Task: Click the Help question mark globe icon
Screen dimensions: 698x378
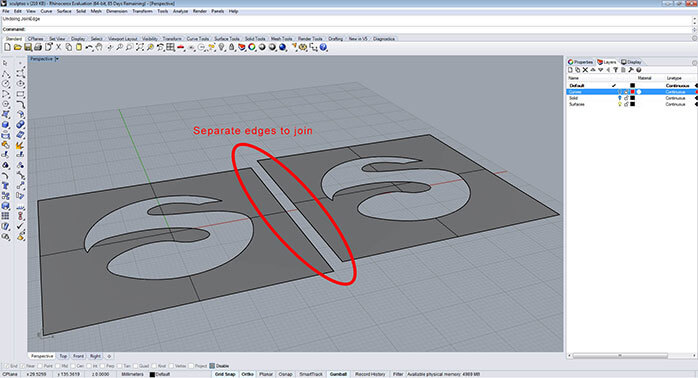Action: pyautogui.click(x=324, y=47)
